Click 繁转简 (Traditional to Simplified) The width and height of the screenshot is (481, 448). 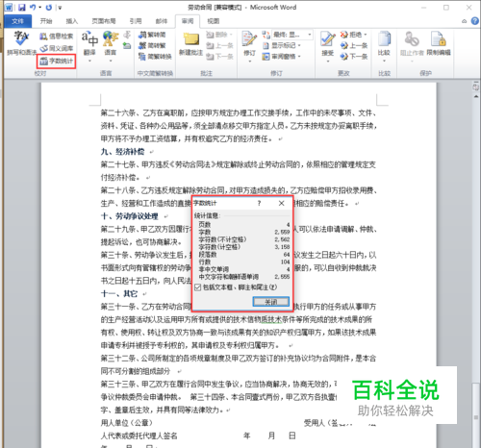[153, 35]
